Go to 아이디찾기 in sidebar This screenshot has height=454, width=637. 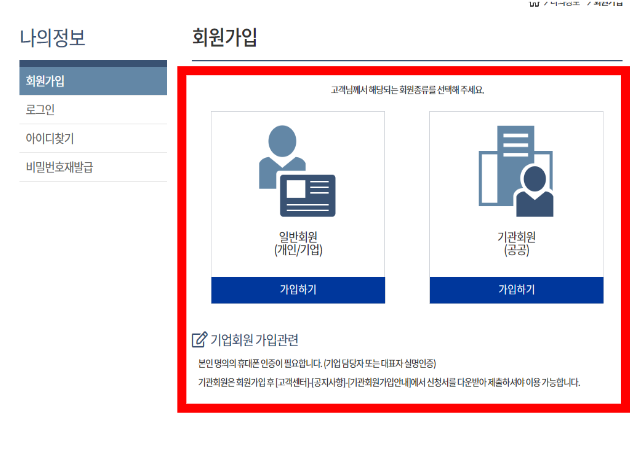pos(93,138)
